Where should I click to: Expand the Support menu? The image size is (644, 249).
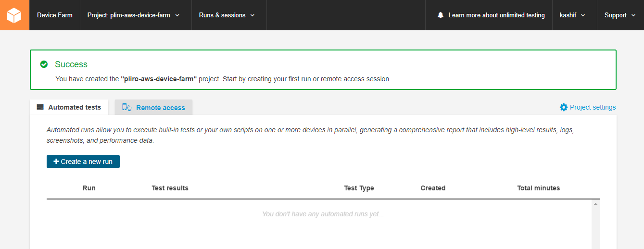pos(619,15)
